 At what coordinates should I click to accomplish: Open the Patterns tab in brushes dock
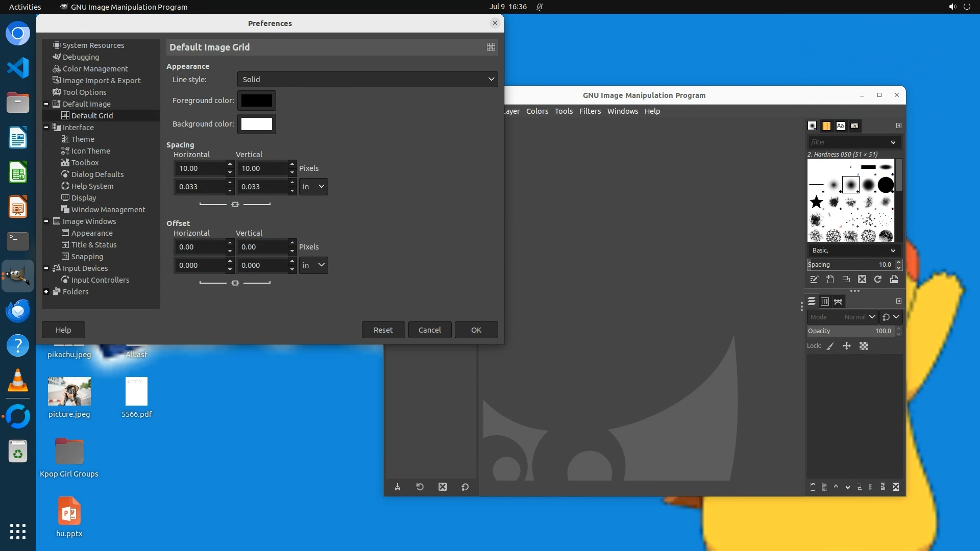tap(826, 126)
